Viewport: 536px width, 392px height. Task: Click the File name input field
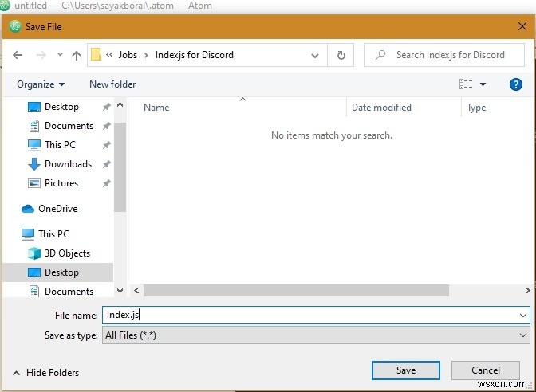pos(316,315)
